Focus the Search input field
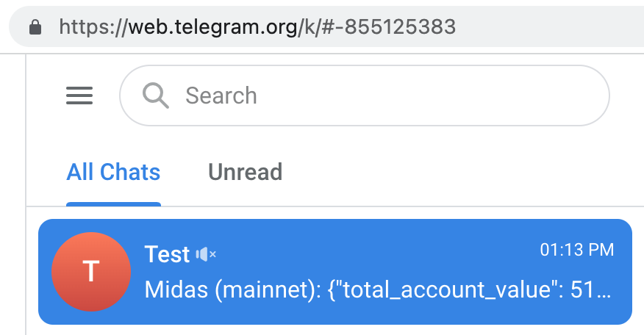644x335 pixels. (x=382, y=96)
